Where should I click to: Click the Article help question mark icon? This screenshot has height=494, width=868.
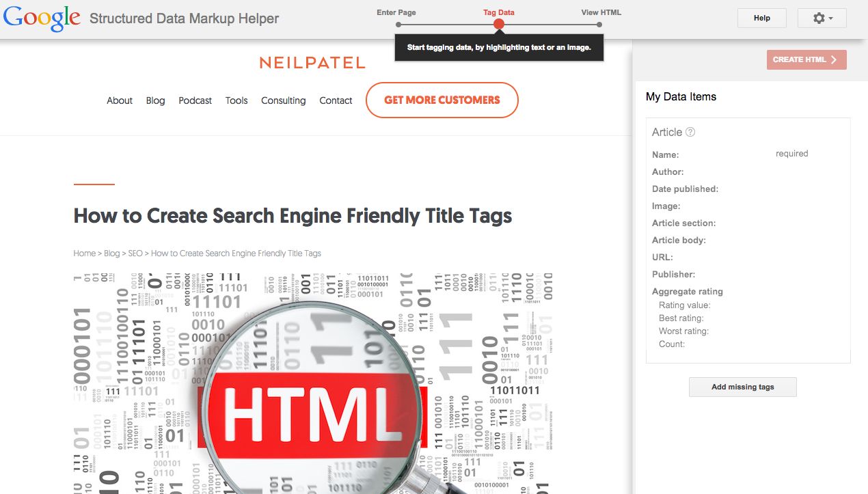690,132
